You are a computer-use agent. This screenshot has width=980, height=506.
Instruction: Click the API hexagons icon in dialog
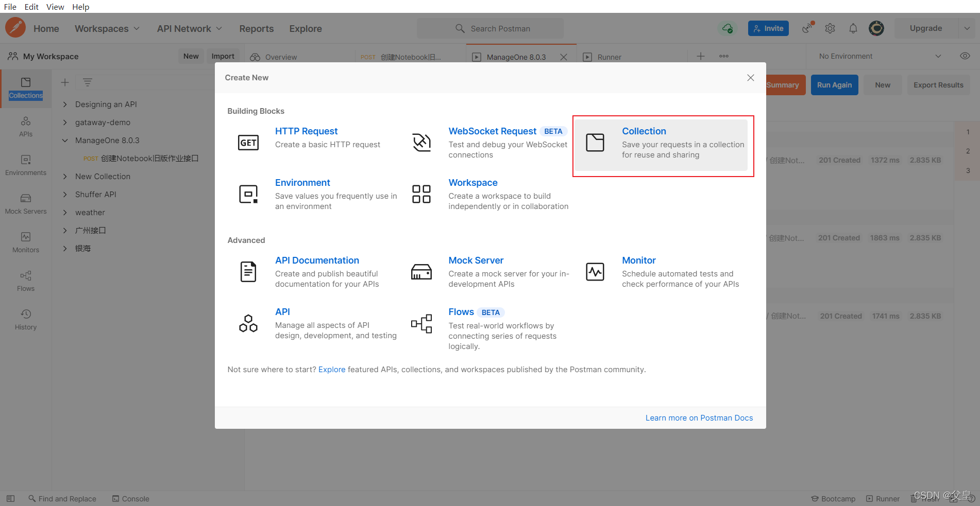248,323
